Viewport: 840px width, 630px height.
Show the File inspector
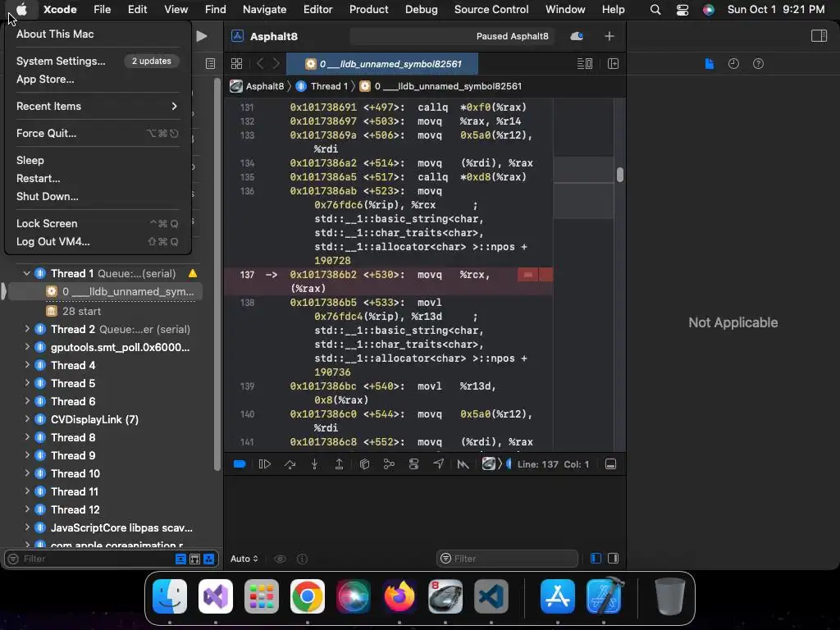[710, 64]
